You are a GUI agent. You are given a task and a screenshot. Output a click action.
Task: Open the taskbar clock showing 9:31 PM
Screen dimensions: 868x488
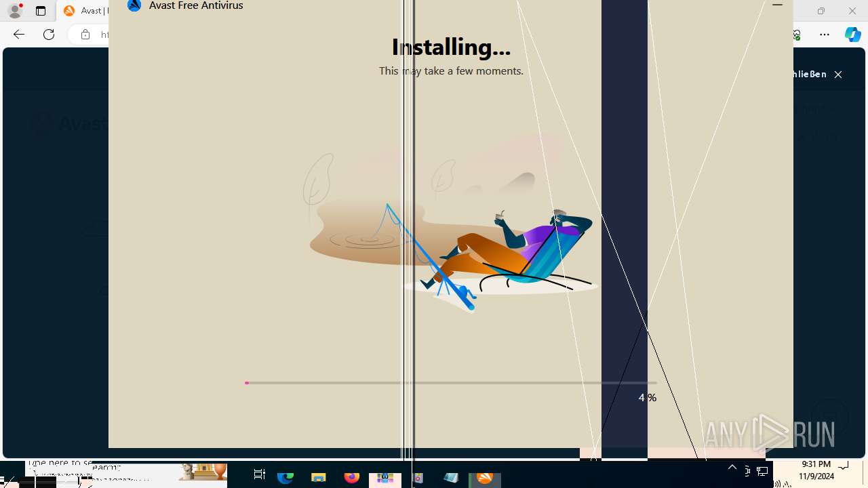[816, 470]
